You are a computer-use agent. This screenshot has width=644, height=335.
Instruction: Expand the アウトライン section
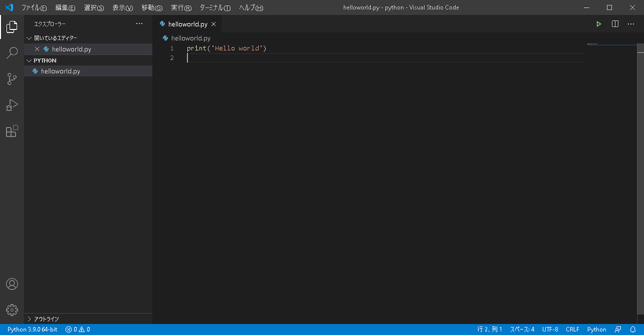click(x=46, y=318)
